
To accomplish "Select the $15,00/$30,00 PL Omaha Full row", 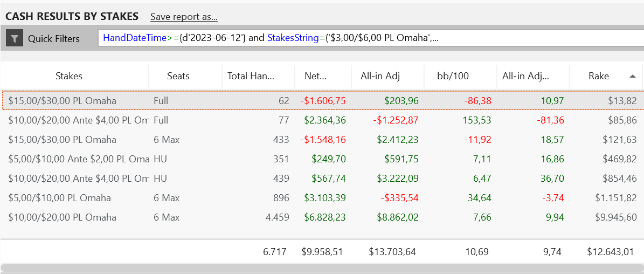I will (x=322, y=101).
